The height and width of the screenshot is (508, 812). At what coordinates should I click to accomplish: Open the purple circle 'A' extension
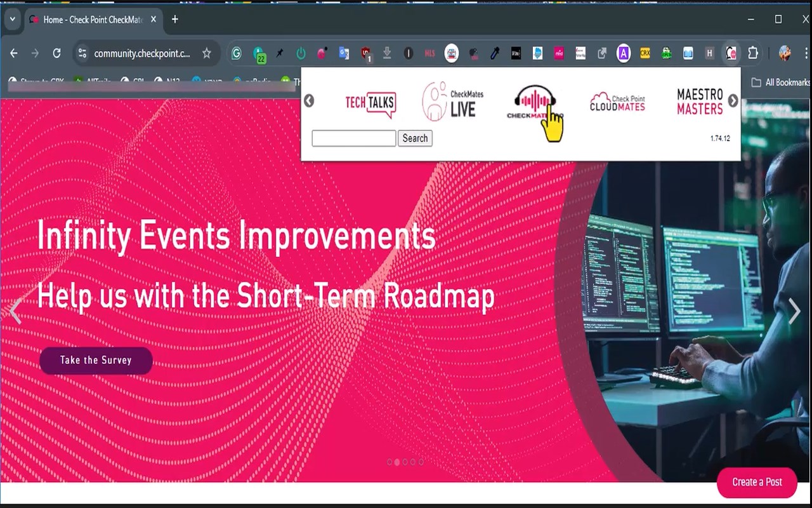click(x=624, y=53)
